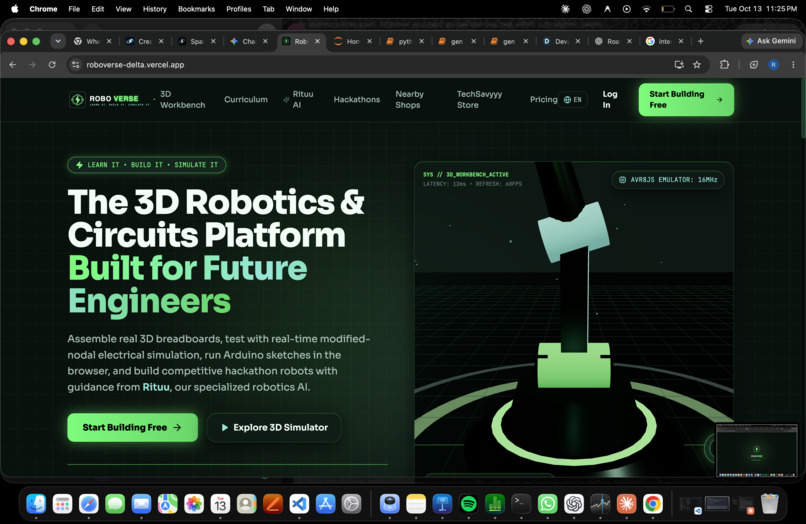This screenshot has width=806, height=524.
Task: Open the Chrome extensions puzzle icon
Action: 724,65
